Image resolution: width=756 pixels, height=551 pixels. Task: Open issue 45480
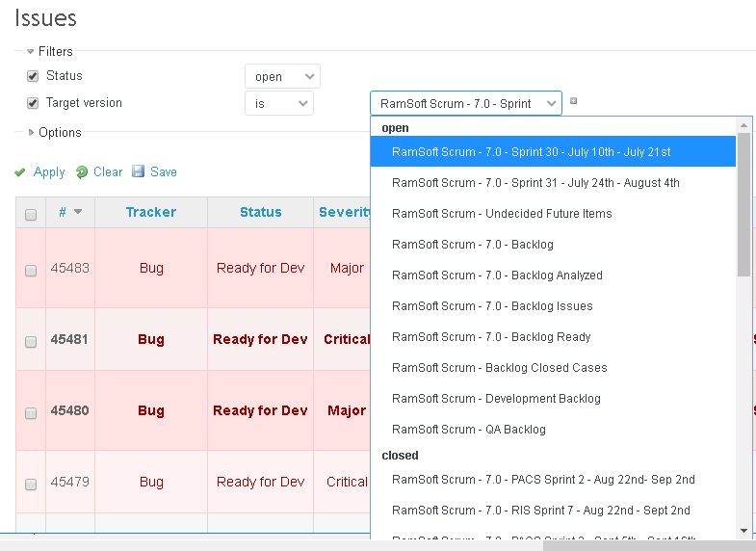click(70, 410)
